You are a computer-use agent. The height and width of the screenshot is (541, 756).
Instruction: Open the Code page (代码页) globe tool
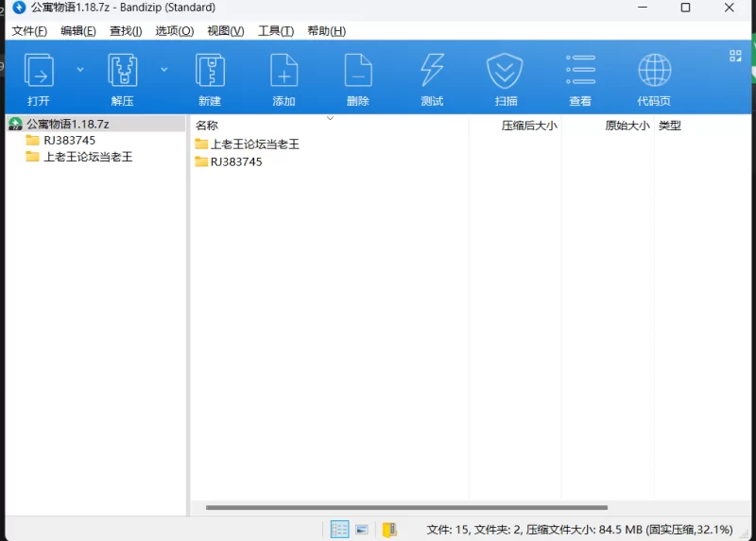[654, 70]
